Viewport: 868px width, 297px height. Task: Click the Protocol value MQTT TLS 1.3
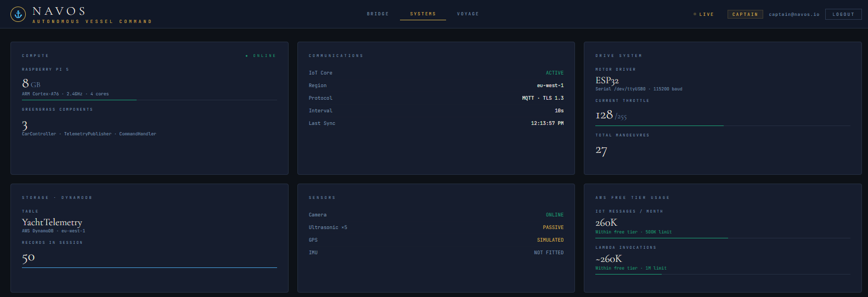(x=543, y=98)
